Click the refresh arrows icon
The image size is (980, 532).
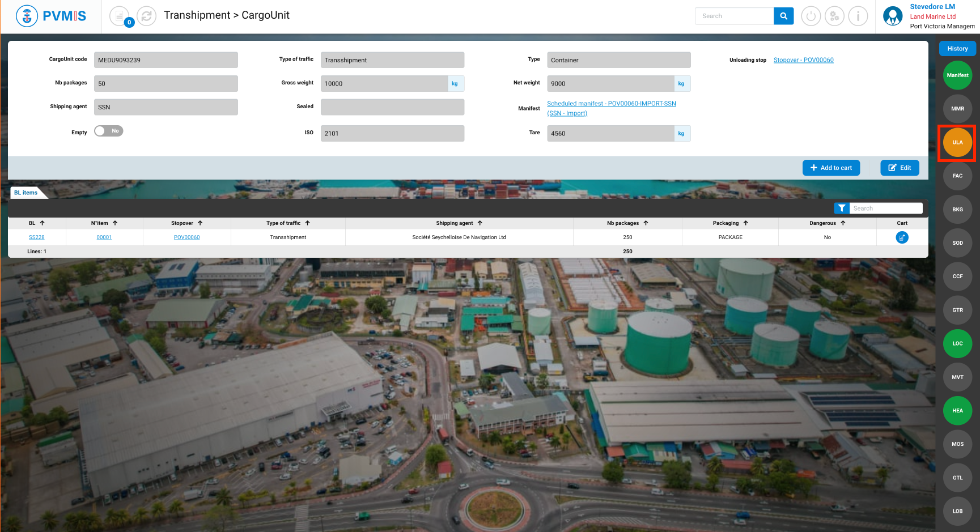pos(147,16)
